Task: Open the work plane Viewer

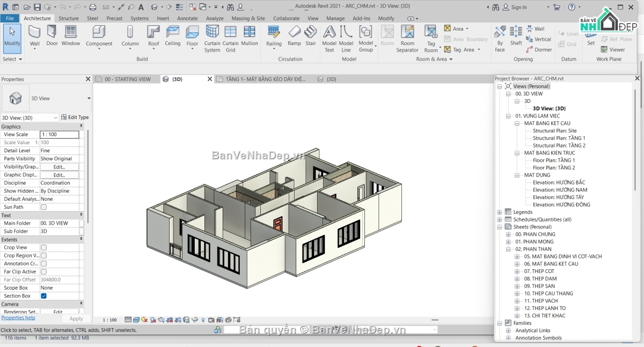Action: [x=613, y=49]
